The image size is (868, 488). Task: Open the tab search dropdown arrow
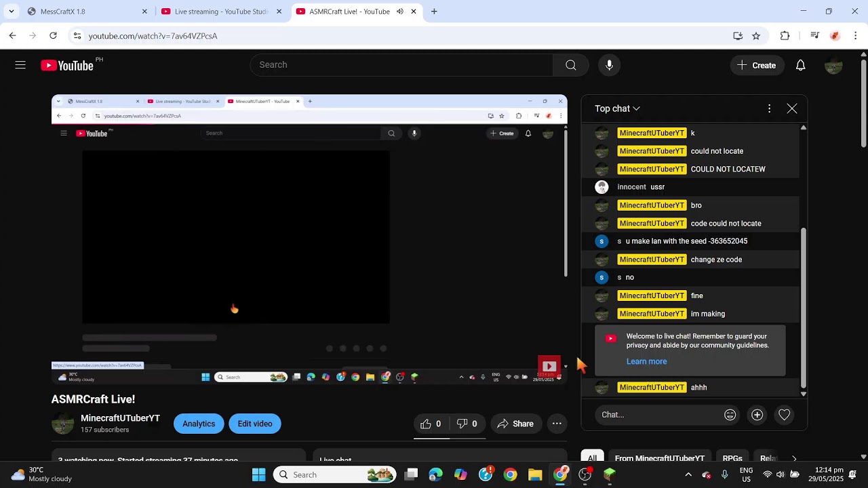11,12
